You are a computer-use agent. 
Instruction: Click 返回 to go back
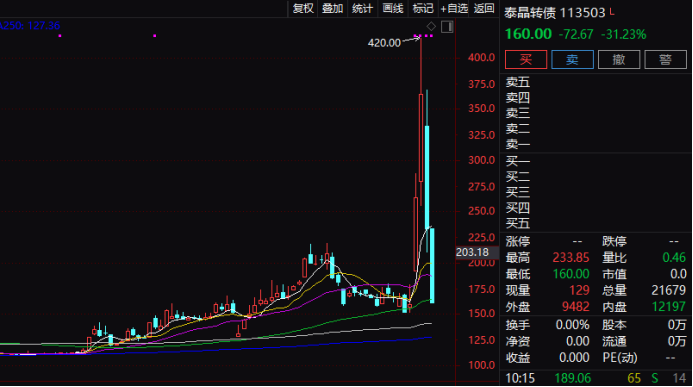click(x=484, y=8)
